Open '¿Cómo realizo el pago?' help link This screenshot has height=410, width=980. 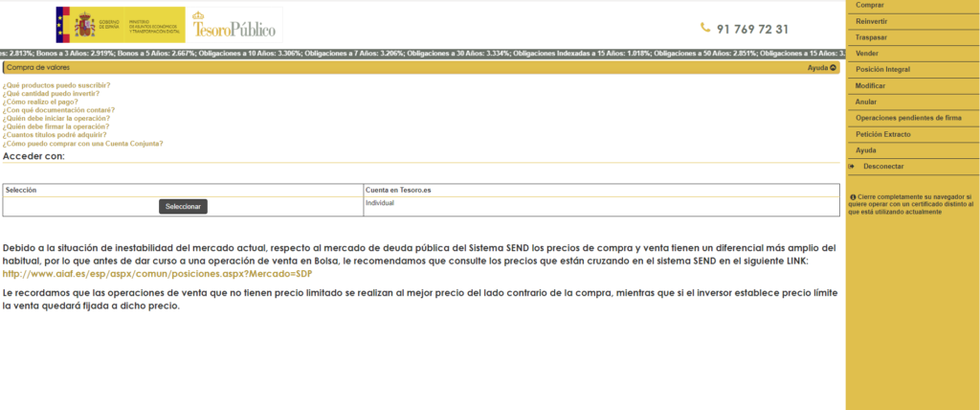click(x=40, y=102)
